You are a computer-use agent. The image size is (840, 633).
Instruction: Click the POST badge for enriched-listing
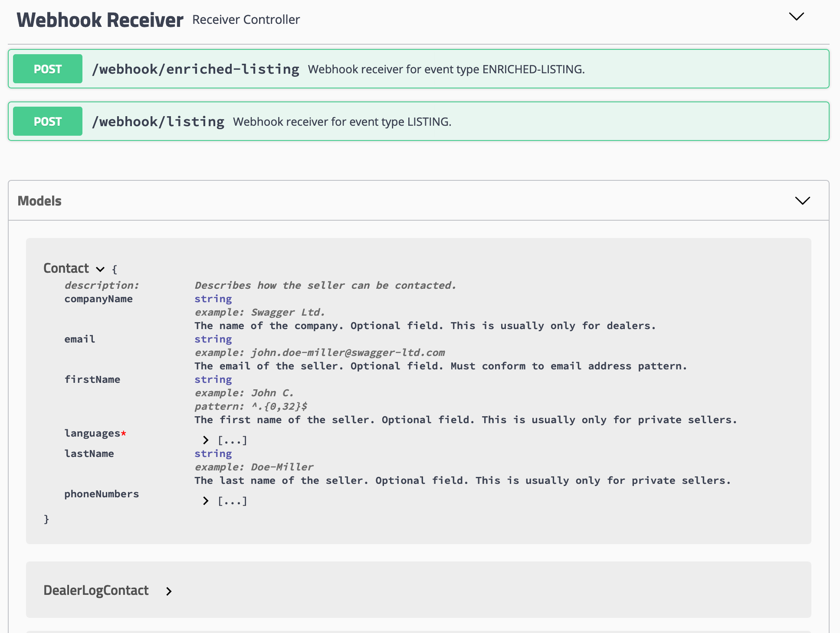[x=48, y=69]
